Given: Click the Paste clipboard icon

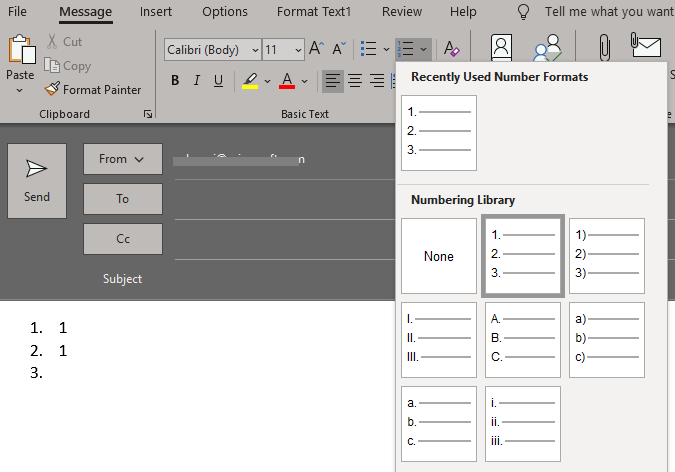Looking at the screenshot, I should tap(22, 50).
